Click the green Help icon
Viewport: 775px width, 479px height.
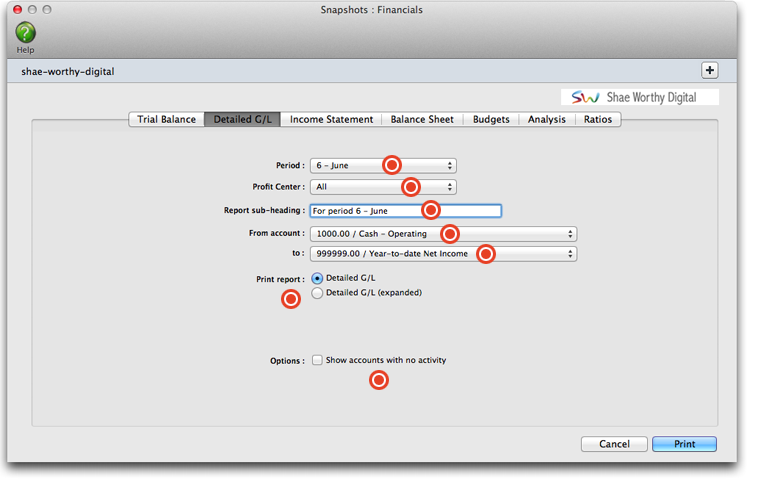[25, 33]
